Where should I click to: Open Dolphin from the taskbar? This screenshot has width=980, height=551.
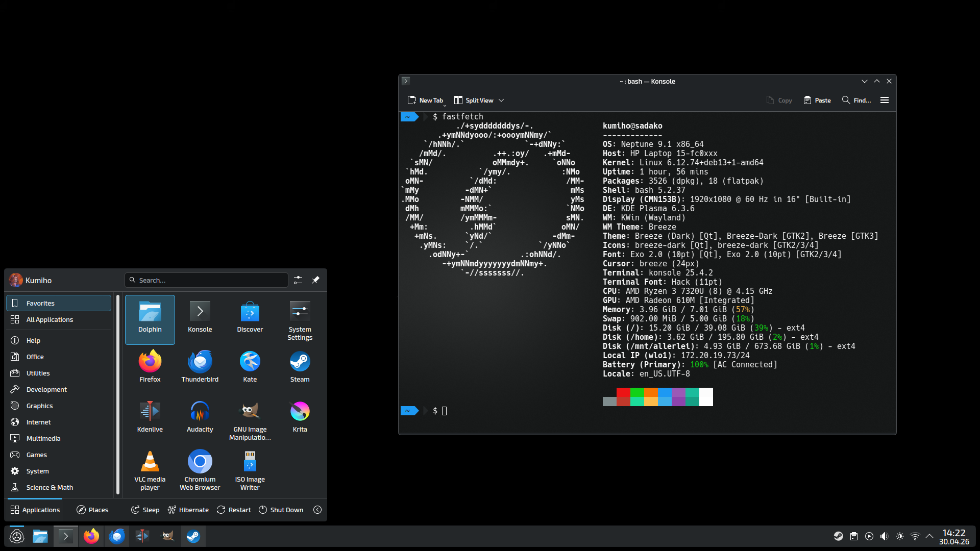click(x=40, y=536)
